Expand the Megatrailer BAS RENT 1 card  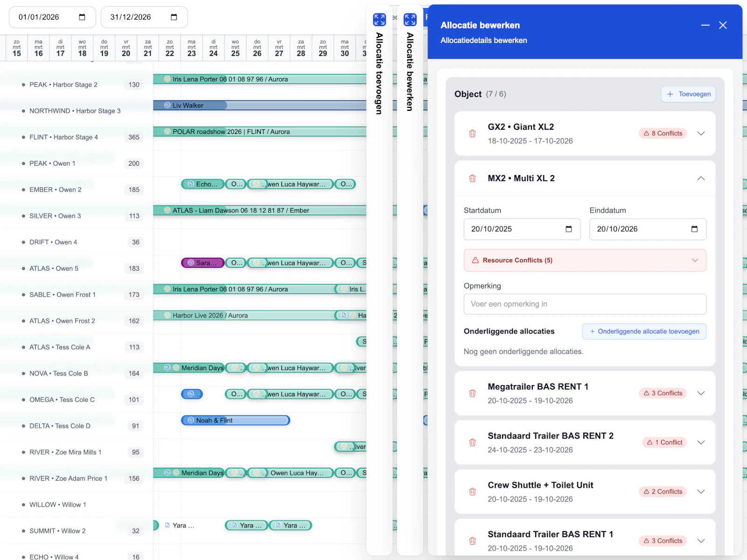(701, 393)
